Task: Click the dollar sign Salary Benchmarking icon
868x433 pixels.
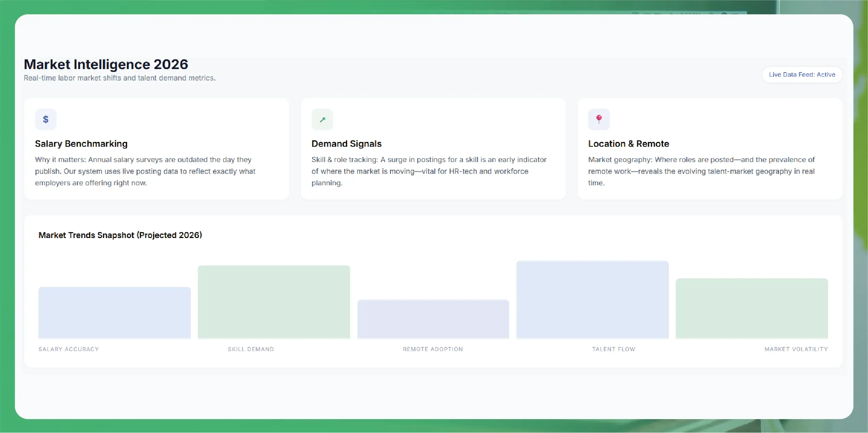Action: (x=45, y=119)
